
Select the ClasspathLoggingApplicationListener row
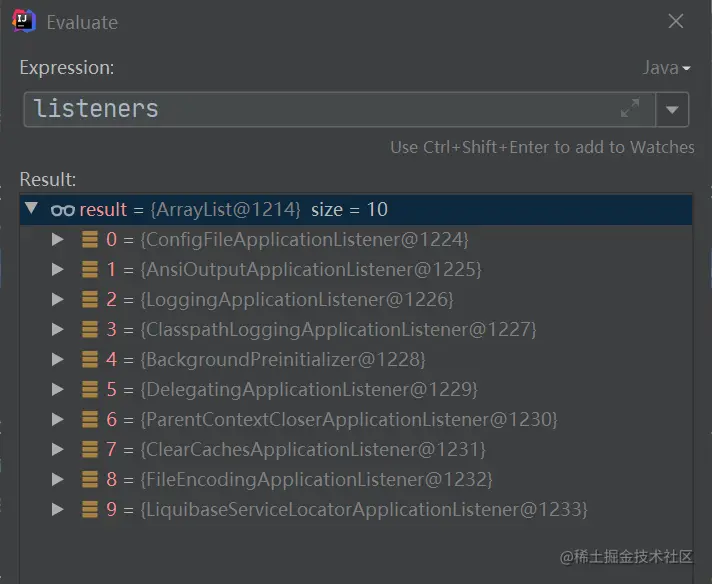[x=356, y=329]
